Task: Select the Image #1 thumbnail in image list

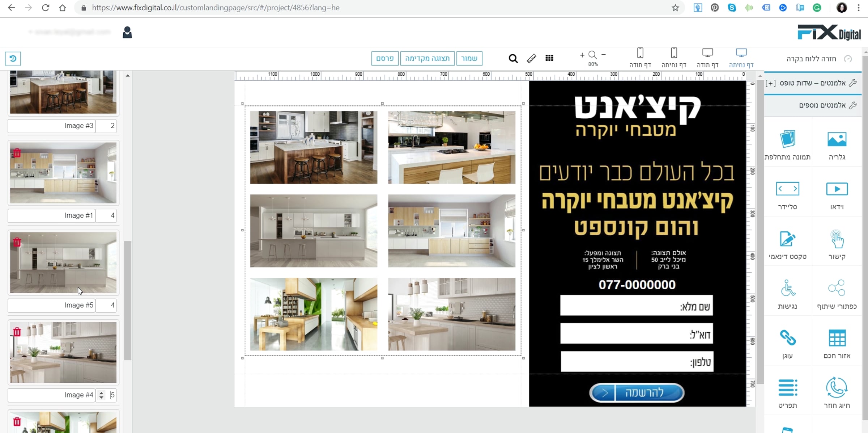Action: tap(63, 173)
